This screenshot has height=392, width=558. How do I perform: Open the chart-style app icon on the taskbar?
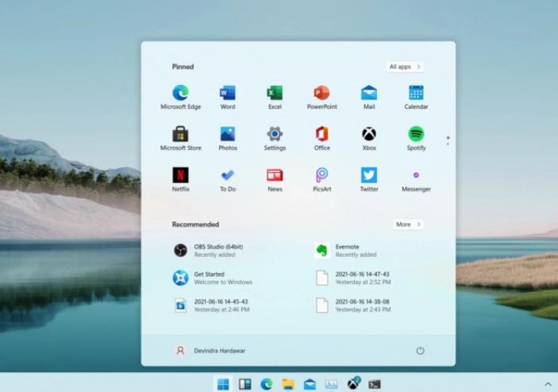[x=331, y=384]
